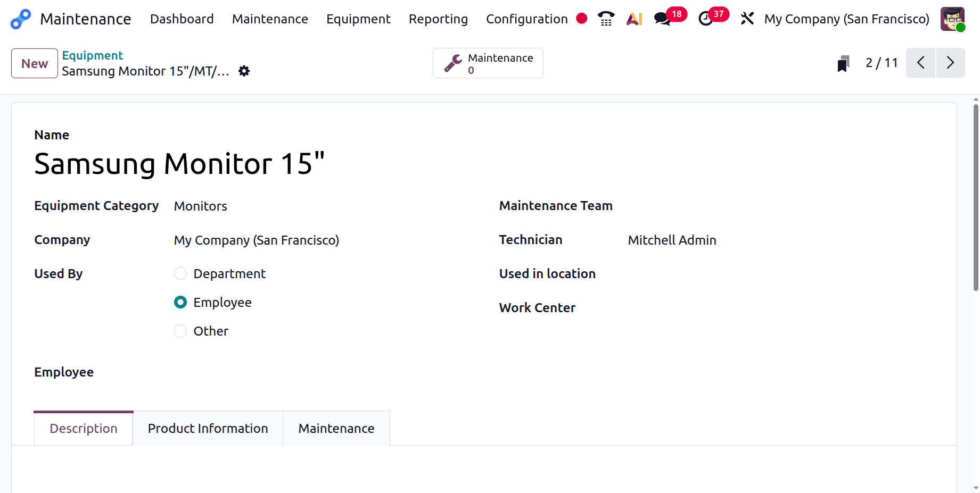Click the 2 / 11 pager counter
Image resolution: width=980 pixels, height=493 pixels.
click(882, 63)
